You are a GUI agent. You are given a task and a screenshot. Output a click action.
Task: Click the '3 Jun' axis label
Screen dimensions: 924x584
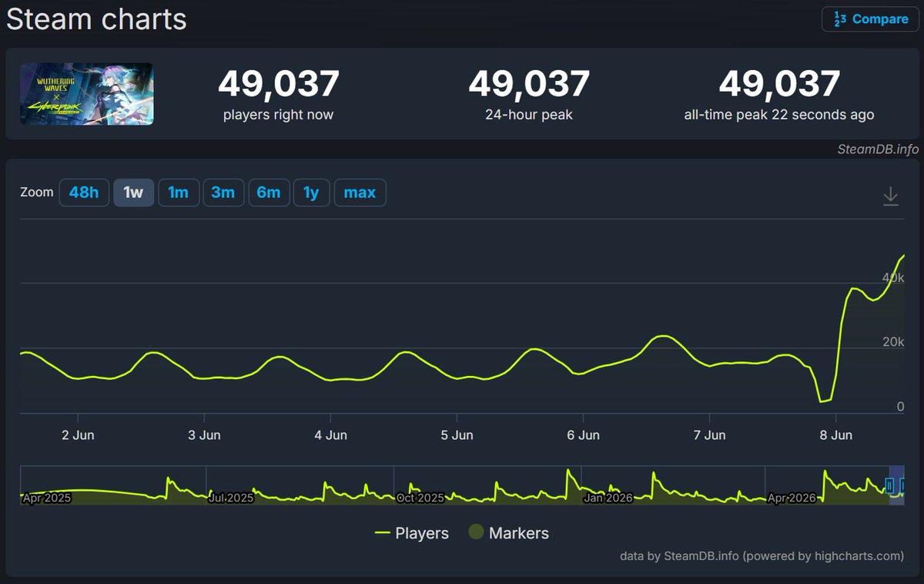(x=204, y=435)
